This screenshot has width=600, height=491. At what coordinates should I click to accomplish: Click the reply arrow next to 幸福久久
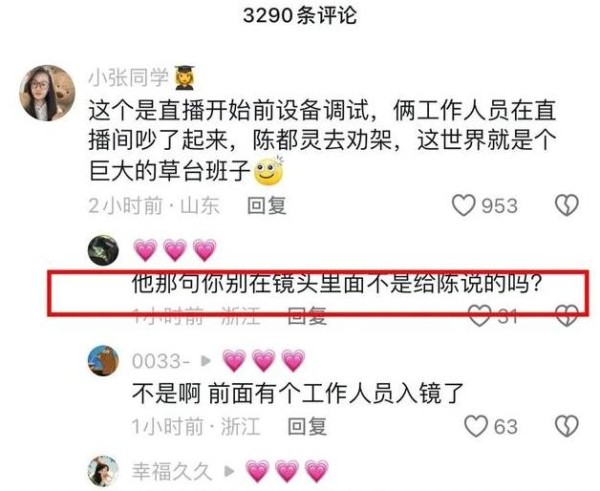[x=229, y=471]
